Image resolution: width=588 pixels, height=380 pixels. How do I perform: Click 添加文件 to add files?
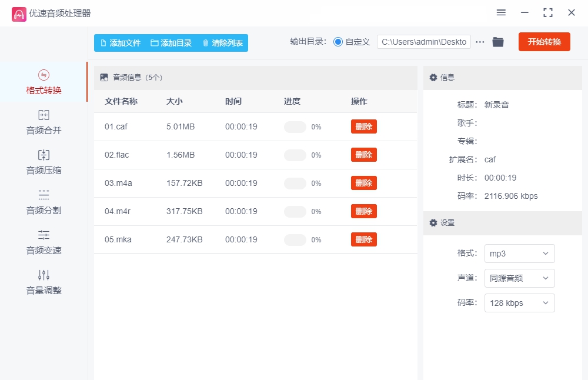(x=121, y=42)
